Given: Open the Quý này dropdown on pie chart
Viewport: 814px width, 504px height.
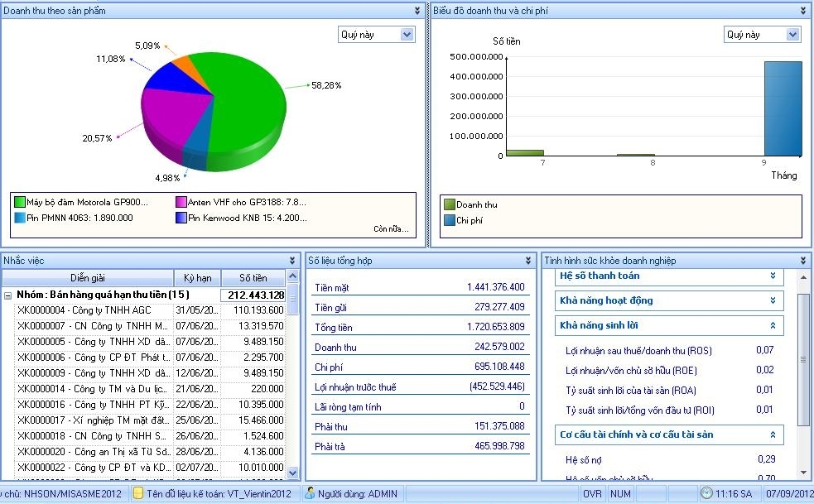Looking at the screenshot, I should pos(407,35).
